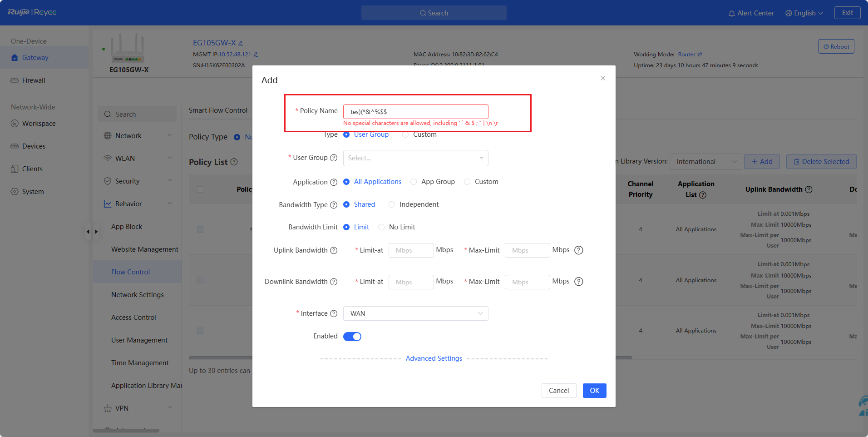Click the help icon in Uplink Bandwidth column header

point(809,189)
